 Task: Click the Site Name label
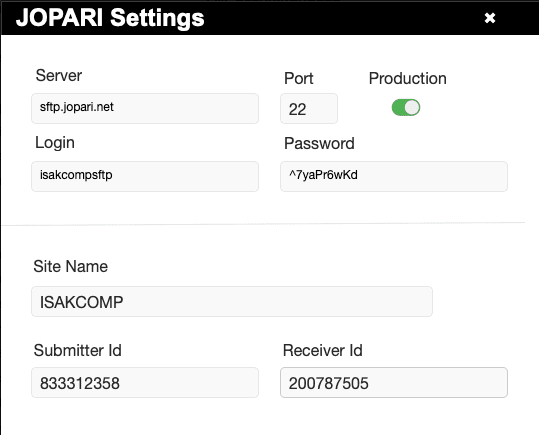[70, 266]
